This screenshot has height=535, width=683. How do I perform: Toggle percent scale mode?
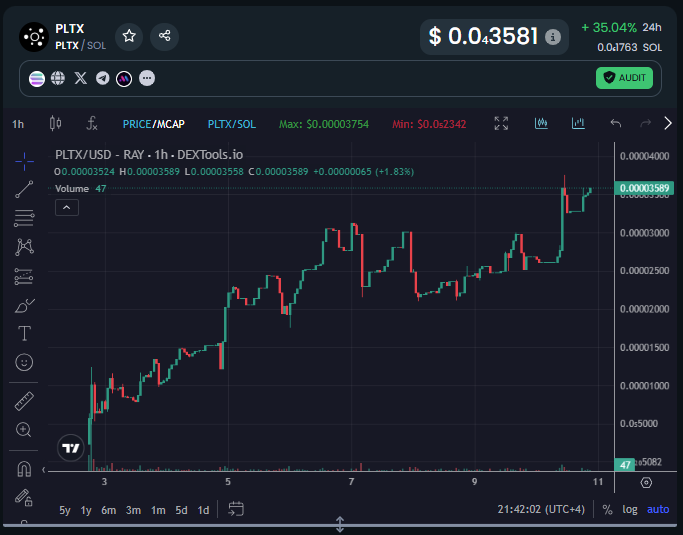click(607, 510)
